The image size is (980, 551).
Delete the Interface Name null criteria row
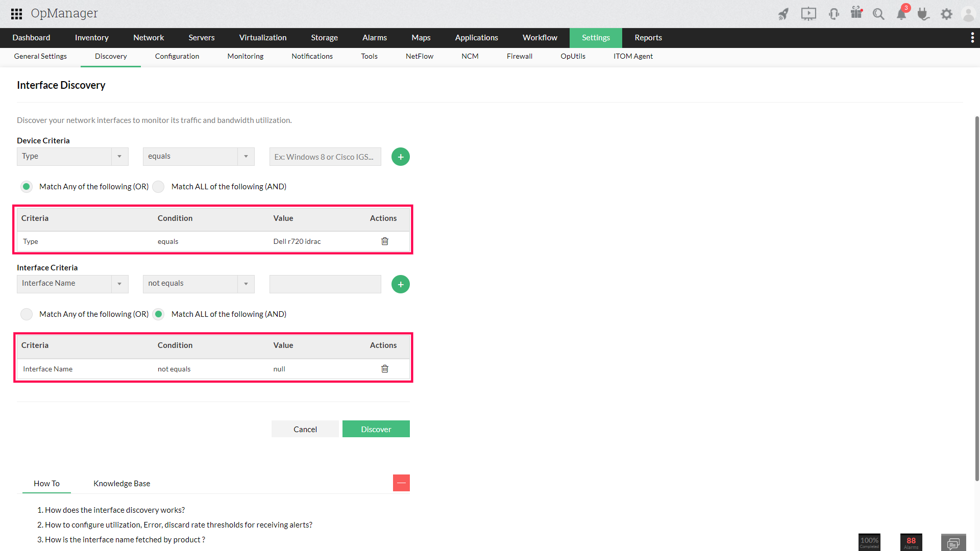click(x=385, y=369)
